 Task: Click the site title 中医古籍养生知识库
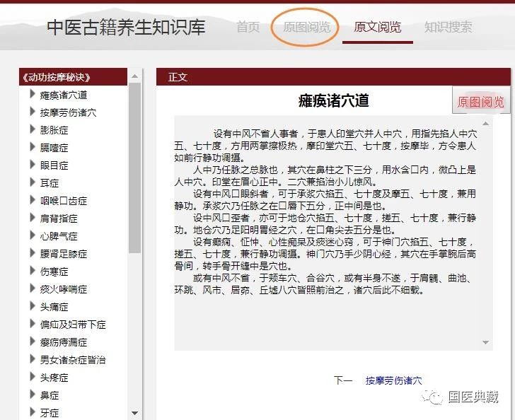click(126, 28)
